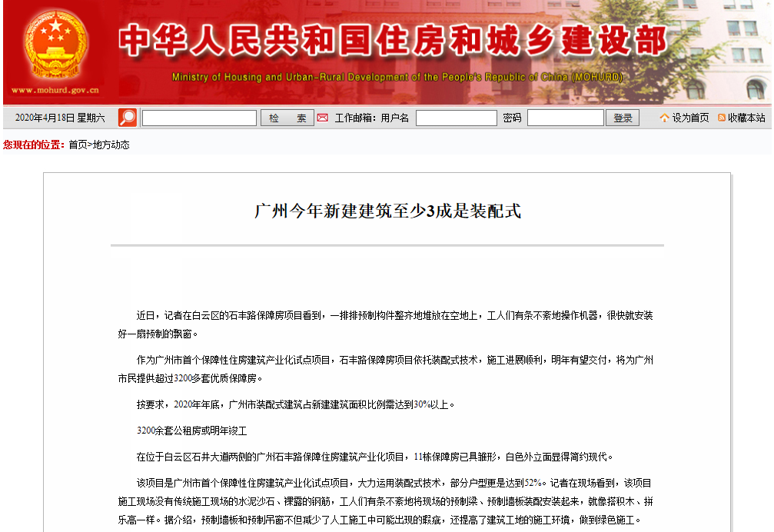Click the red envelope mail icon
The height and width of the screenshot is (532, 774).
tap(322, 118)
